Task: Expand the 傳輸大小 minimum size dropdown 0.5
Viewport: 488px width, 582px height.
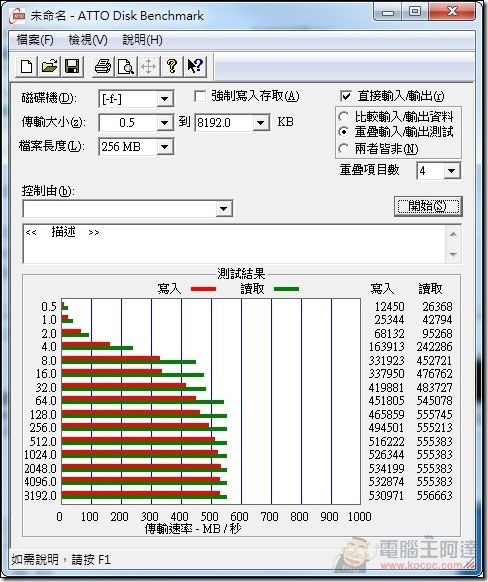Action: (164, 123)
